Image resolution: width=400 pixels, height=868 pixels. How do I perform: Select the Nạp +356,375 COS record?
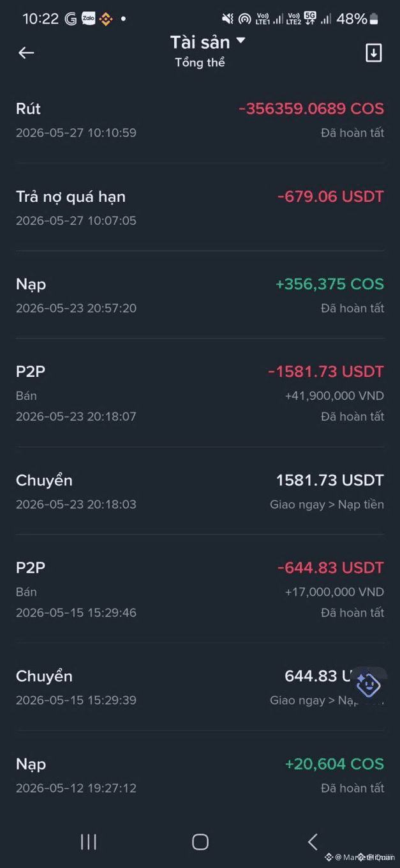(x=200, y=295)
